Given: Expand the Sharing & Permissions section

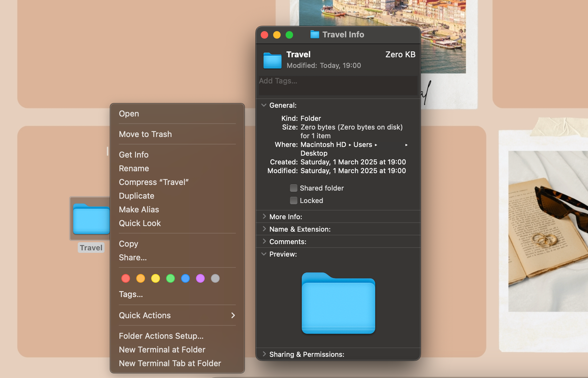Looking at the screenshot, I should (x=264, y=354).
